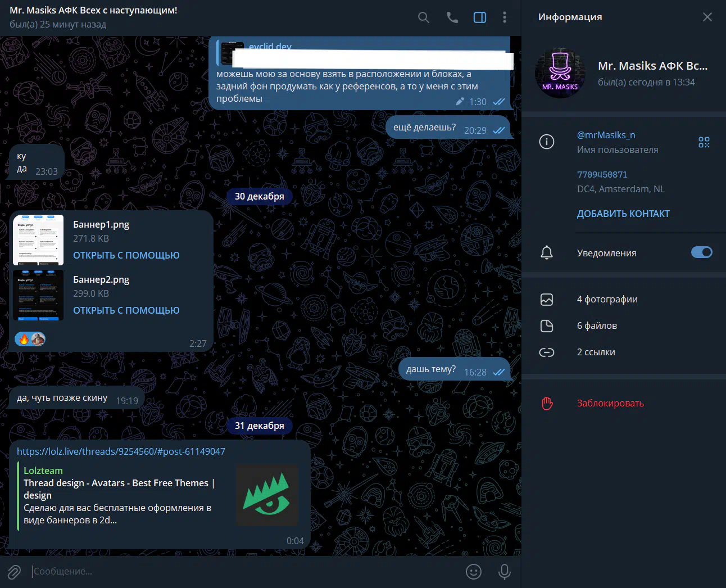Viewport: 726px width, 588px height.
Task: Open the three-dot chat menu
Action: pos(505,17)
